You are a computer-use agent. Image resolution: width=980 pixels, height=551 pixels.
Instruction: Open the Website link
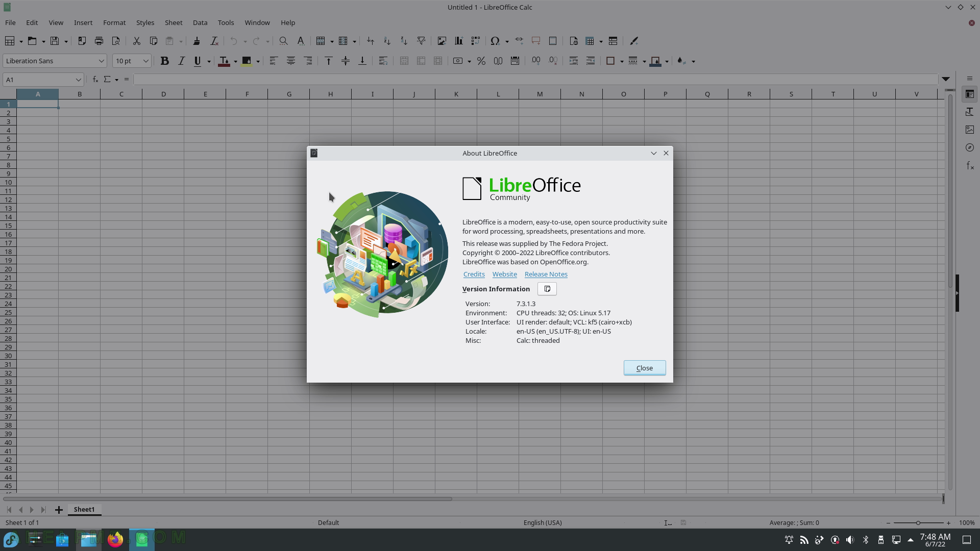[504, 274]
